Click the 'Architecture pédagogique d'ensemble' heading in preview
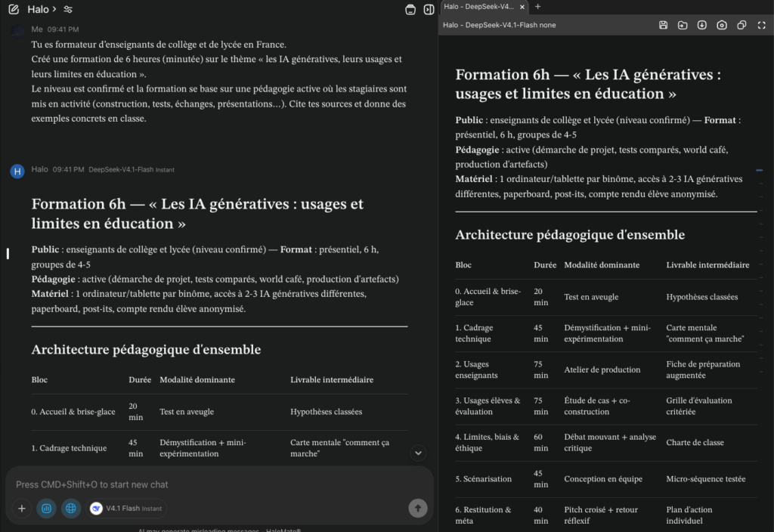Viewport: 774px width, 532px height. click(x=570, y=235)
